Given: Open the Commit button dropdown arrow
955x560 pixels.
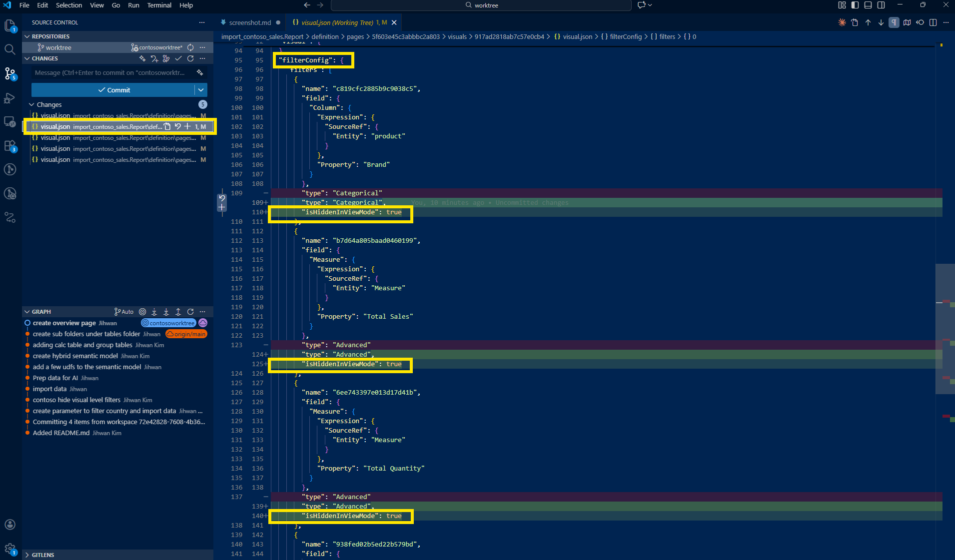Looking at the screenshot, I should (201, 90).
